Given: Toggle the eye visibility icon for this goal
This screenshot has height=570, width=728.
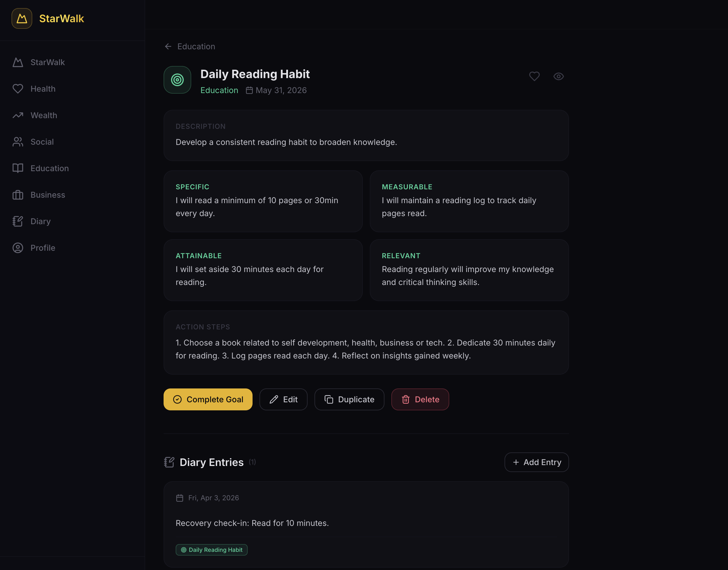Looking at the screenshot, I should (x=559, y=76).
